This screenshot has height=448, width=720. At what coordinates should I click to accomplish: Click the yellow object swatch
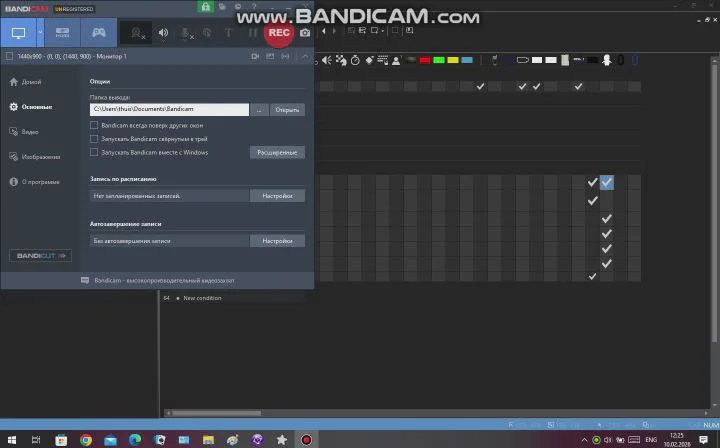click(x=453, y=60)
